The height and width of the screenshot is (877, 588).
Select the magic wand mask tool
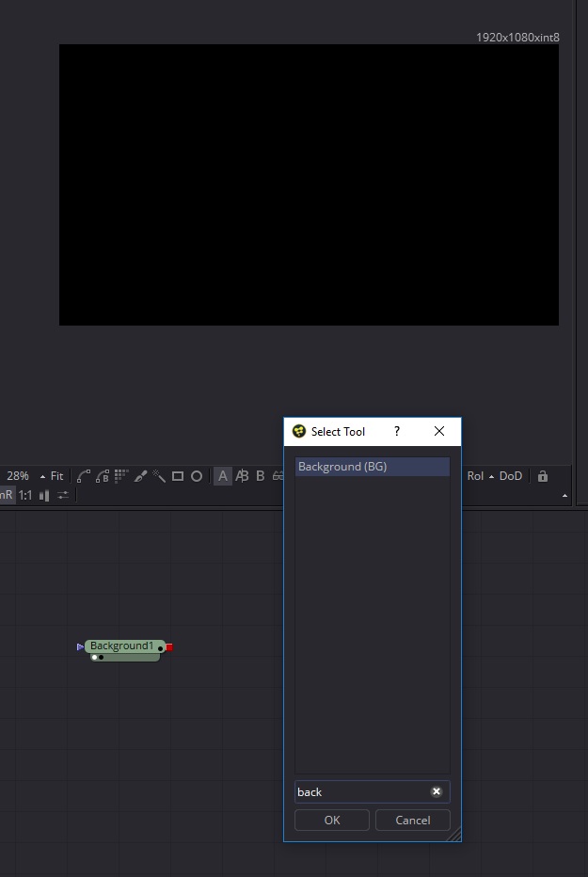[159, 476]
